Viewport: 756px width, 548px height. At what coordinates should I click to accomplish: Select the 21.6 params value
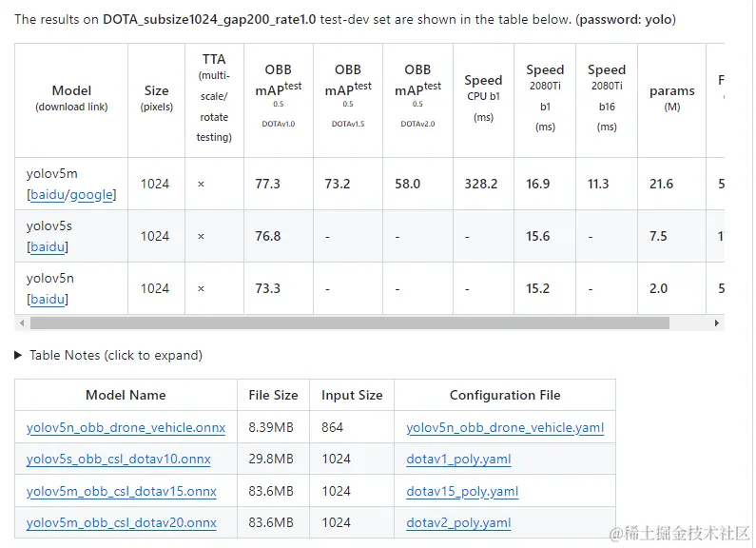coord(661,184)
